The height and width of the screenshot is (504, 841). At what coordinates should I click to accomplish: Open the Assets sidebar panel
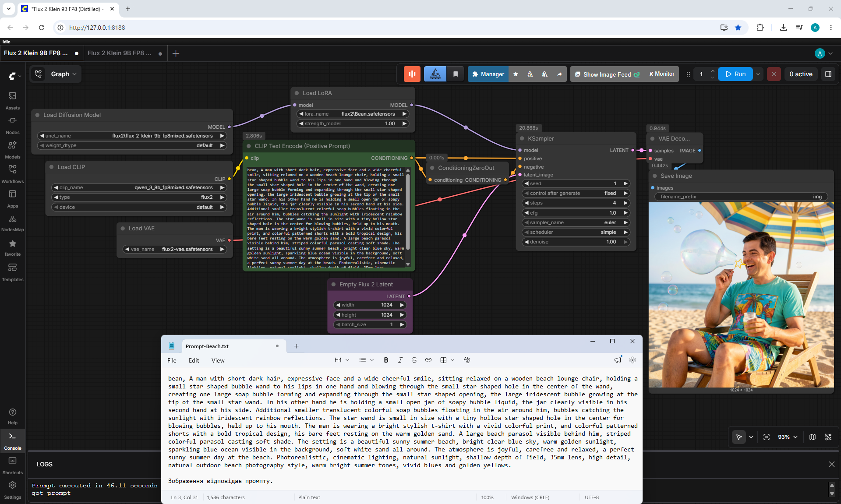click(12, 100)
